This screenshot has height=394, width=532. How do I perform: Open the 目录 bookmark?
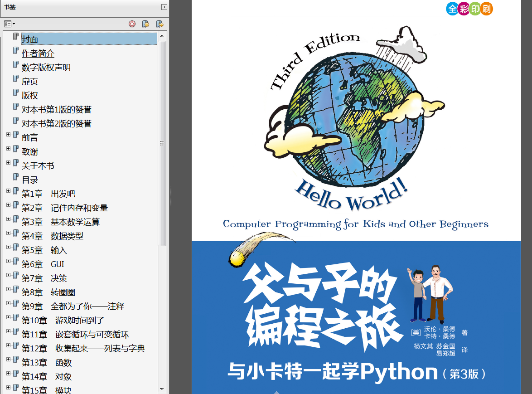pos(30,180)
